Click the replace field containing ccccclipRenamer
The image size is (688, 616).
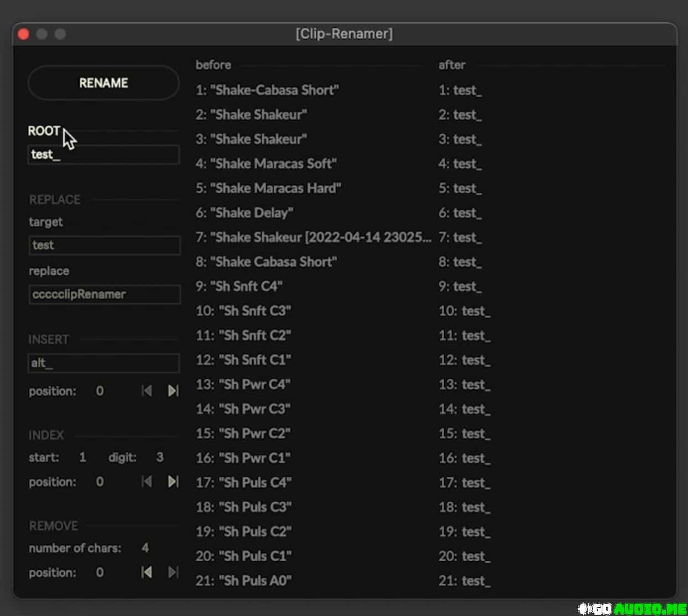[104, 294]
